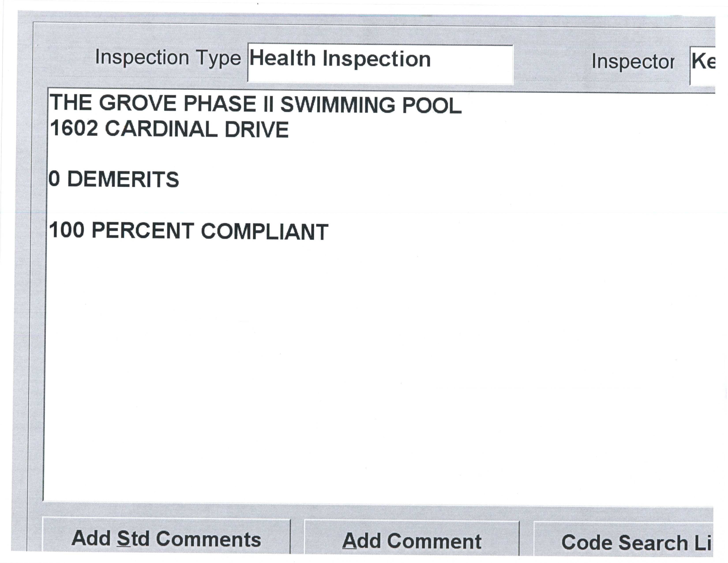
Task: Click empty space in the comments box
Action: coord(367,367)
